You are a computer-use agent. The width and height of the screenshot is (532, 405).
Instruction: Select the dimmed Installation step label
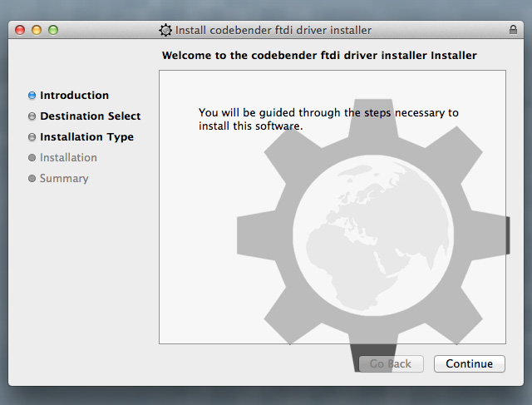click(x=68, y=158)
